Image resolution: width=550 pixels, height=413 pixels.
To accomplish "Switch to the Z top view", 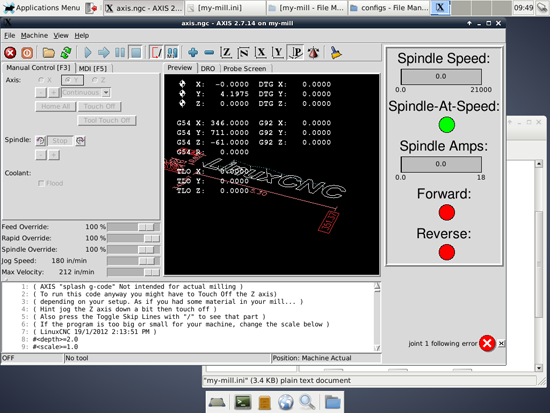I will tap(227, 53).
